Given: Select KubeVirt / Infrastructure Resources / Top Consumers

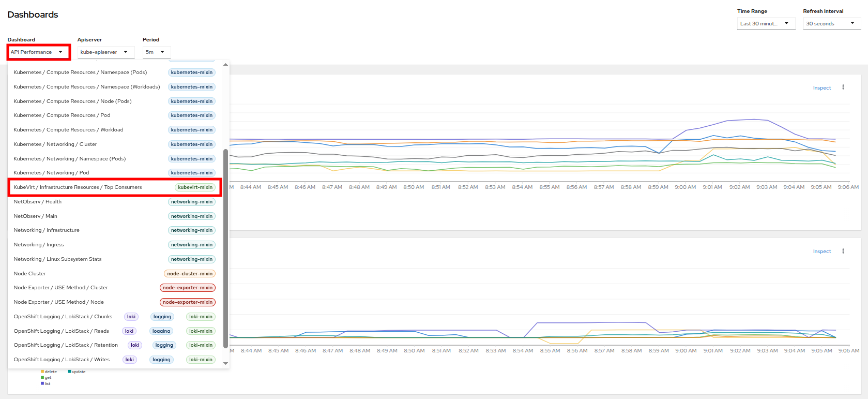Looking at the screenshot, I should click(78, 187).
